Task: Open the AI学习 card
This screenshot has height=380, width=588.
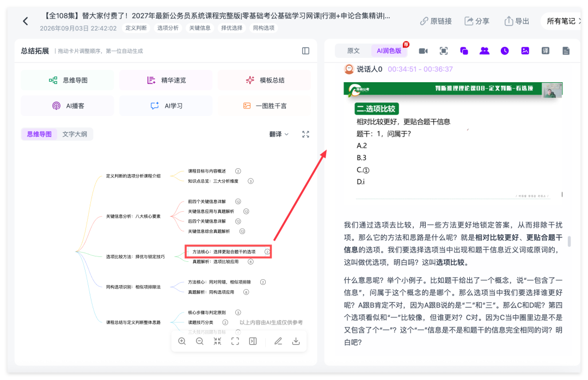Action: 166,106
